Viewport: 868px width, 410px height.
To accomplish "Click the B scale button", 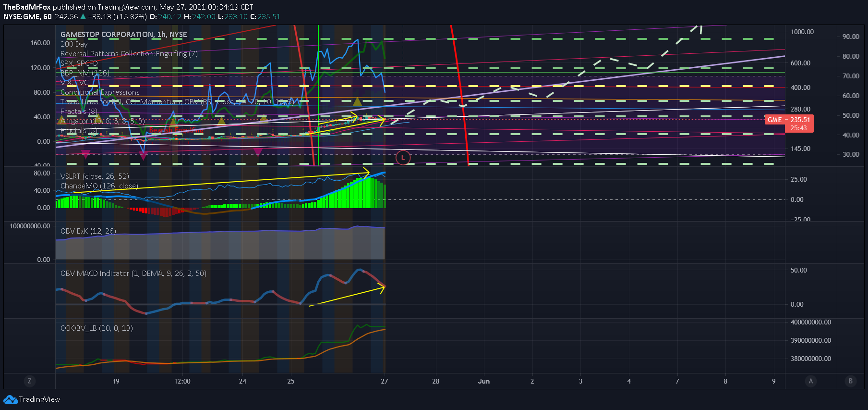I will point(850,381).
